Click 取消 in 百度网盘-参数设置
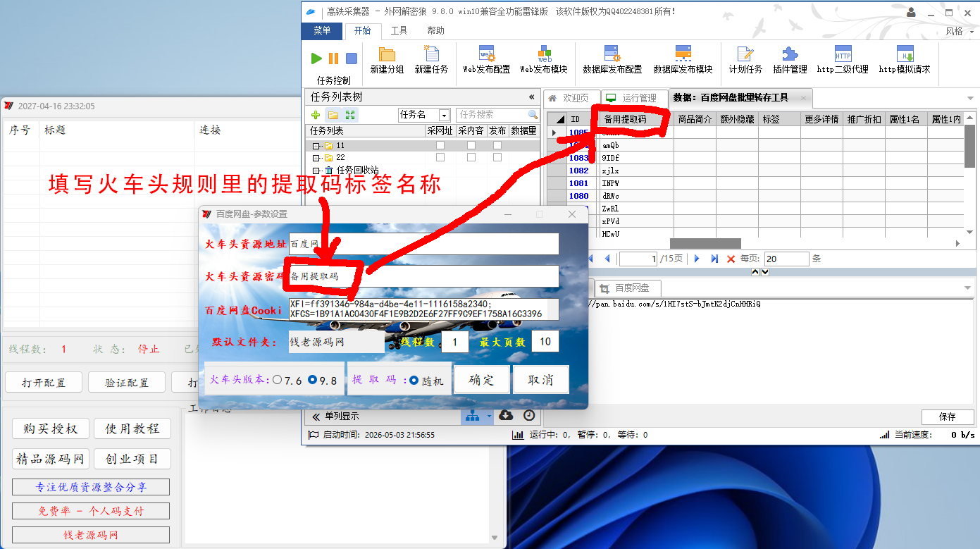The height and width of the screenshot is (549, 980). pos(540,380)
